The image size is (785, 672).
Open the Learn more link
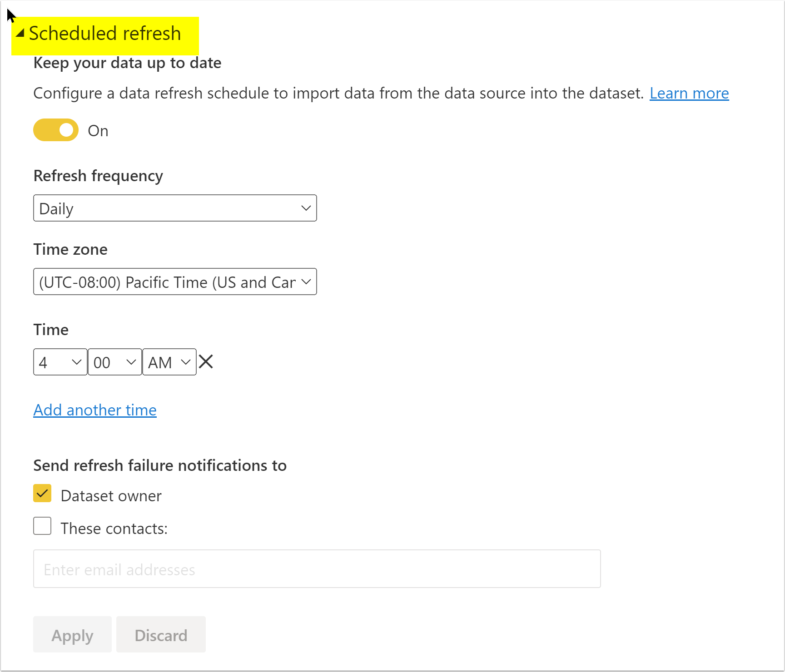click(x=689, y=93)
